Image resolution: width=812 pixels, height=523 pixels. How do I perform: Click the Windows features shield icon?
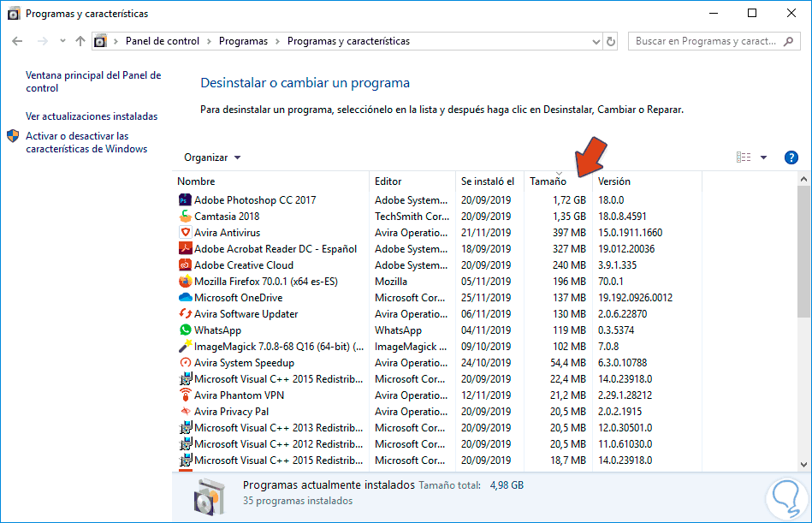pos(13,136)
